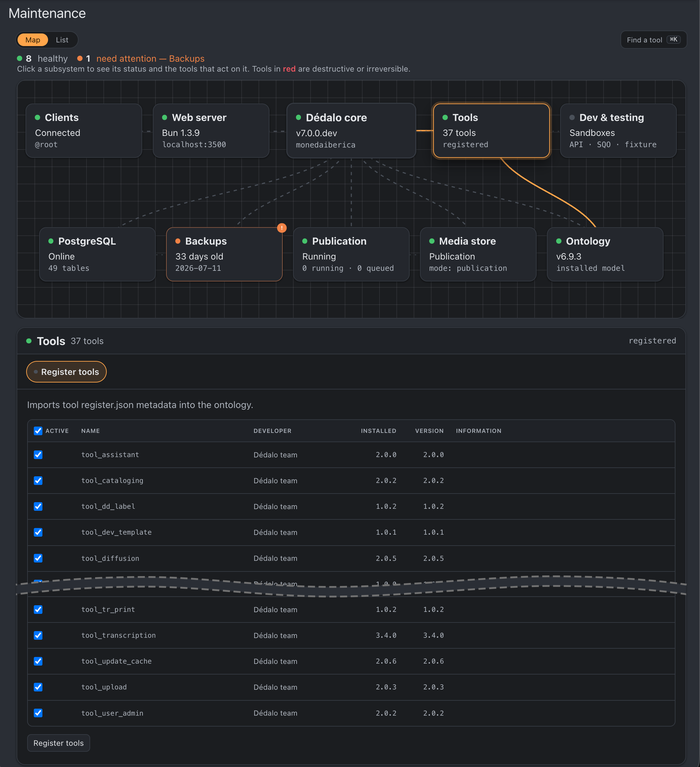This screenshot has width=700, height=767.
Task: Click the 37 tools count label in panel header
Action: 87,341
